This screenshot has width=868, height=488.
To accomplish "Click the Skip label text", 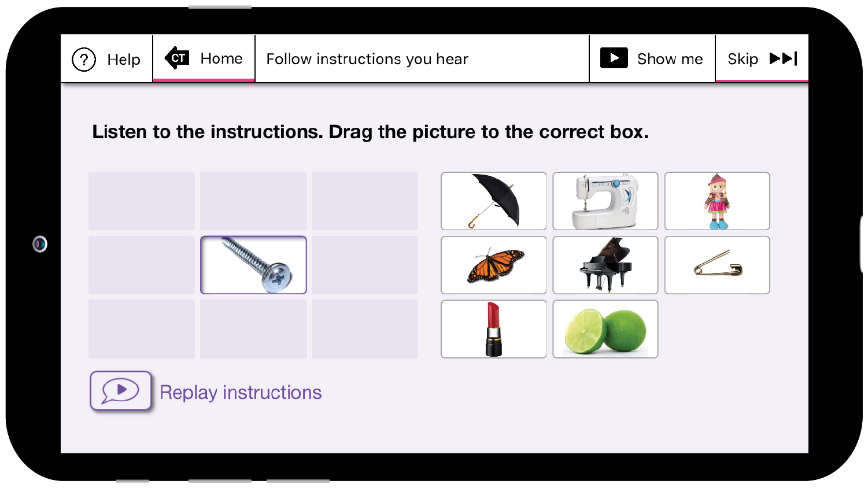I will click(x=743, y=59).
